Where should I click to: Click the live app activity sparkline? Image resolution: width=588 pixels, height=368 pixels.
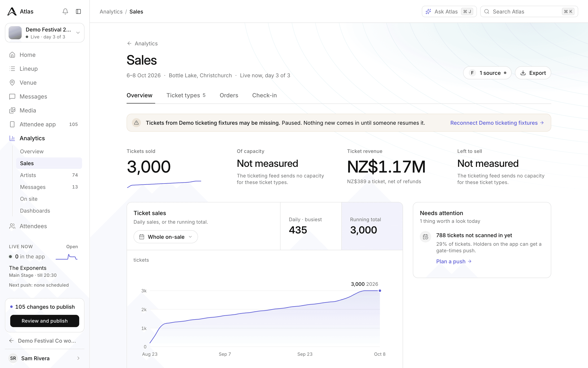pyautogui.click(x=67, y=257)
